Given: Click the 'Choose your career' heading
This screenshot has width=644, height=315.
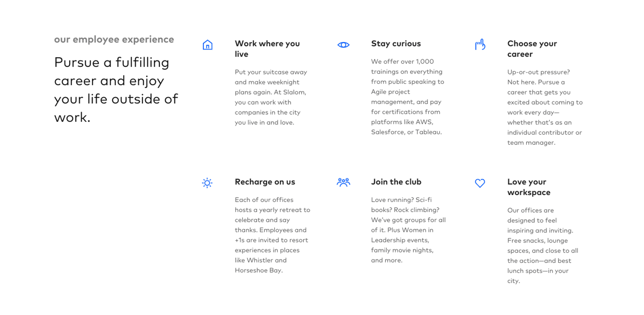Looking at the screenshot, I should (x=532, y=49).
